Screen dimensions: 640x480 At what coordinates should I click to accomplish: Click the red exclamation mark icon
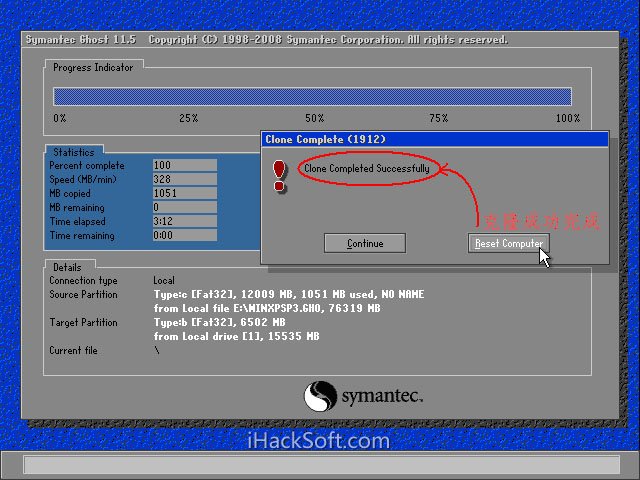pyautogui.click(x=280, y=174)
